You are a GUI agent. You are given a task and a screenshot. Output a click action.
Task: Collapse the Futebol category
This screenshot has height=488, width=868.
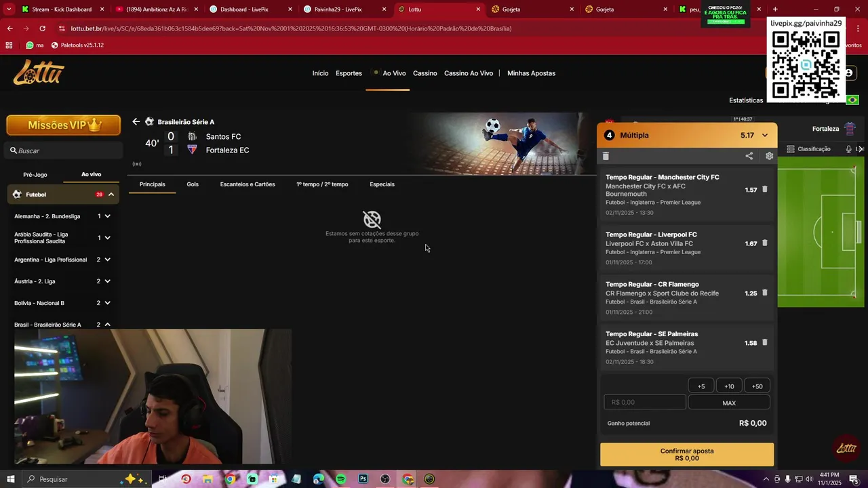click(111, 195)
